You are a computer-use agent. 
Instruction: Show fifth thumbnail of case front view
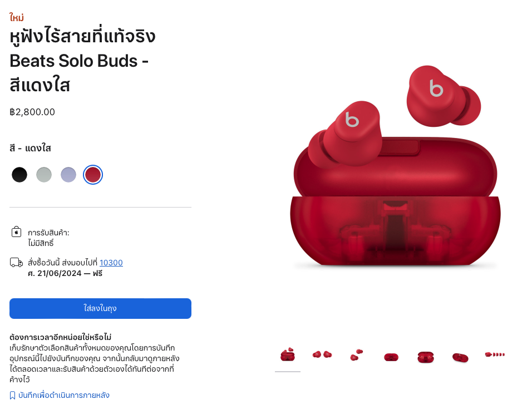426,357
